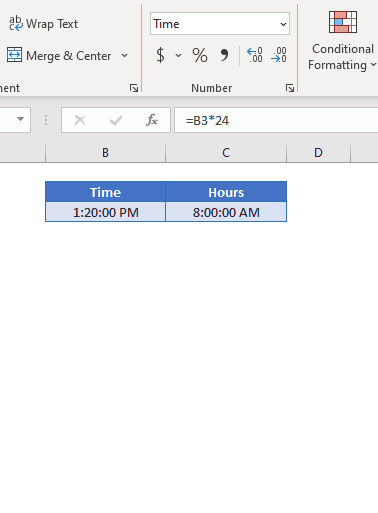Select the column D header
Screen dimensions: 378x513
coord(318,153)
